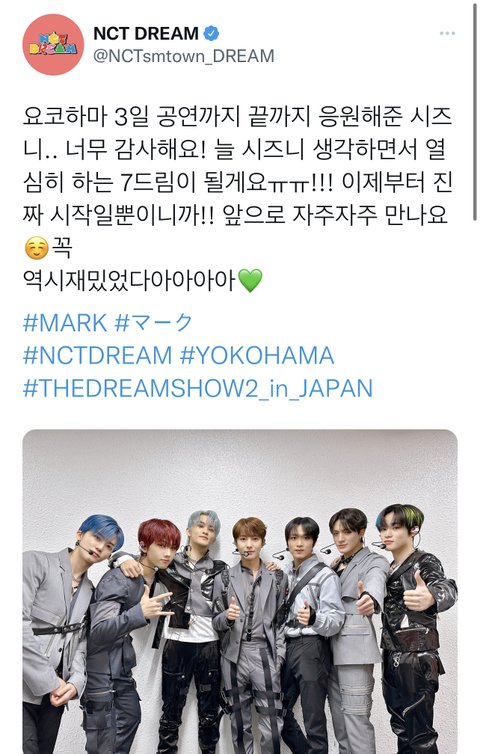Open the #NCTDREAM hashtag
The width and height of the screenshot is (480, 754).
(97, 355)
